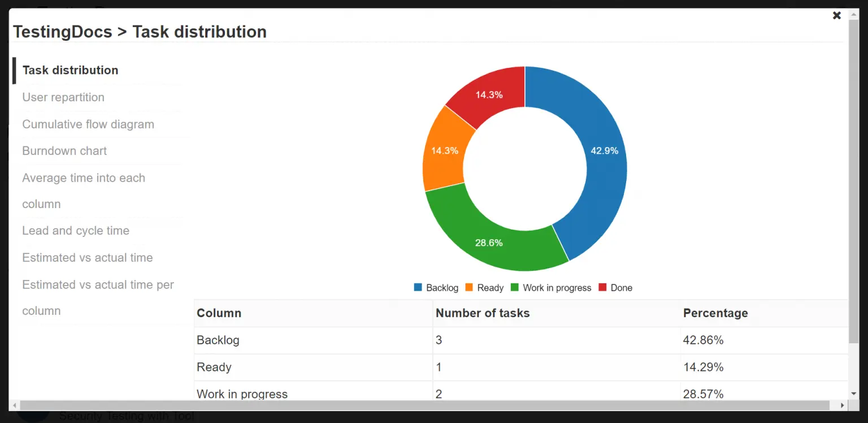This screenshot has width=868, height=423.
Task: Select the Ready table cell
Action: point(313,367)
